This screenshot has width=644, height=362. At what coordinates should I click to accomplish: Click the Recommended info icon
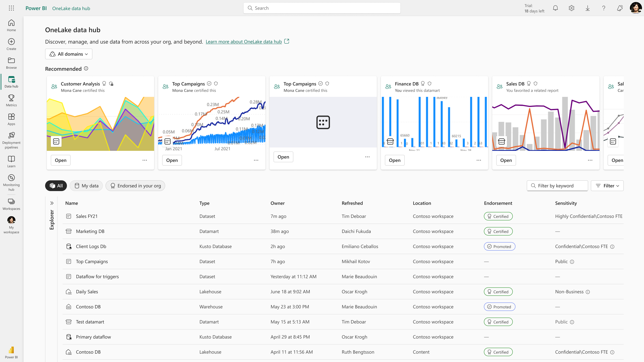[86, 68]
